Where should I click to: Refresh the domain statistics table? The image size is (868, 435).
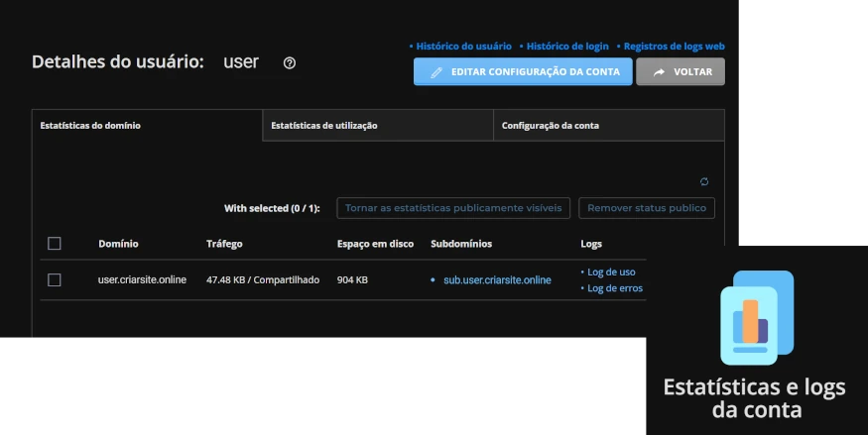(x=704, y=181)
